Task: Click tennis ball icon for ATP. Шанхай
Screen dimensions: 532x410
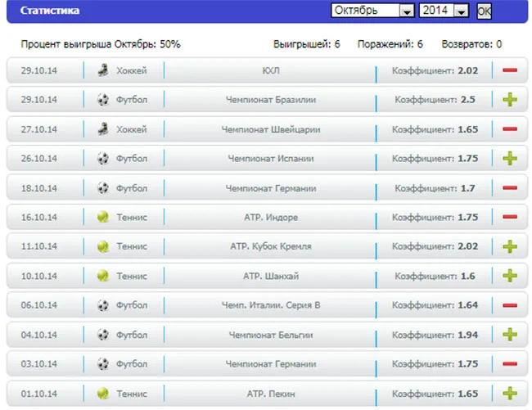Action: [103, 276]
